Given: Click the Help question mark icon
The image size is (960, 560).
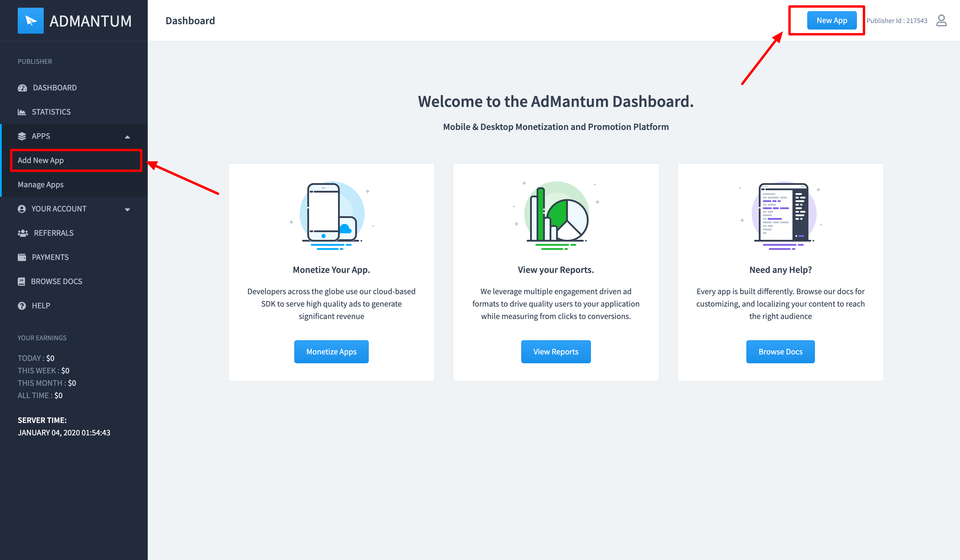Looking at the screenshot, I should point(22,306).
